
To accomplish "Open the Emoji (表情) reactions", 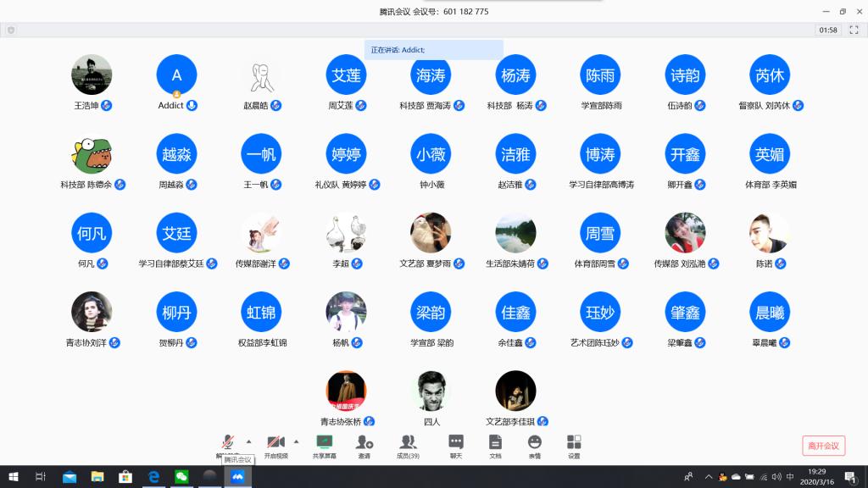I will pyautogui.click(x=534, y=444).
